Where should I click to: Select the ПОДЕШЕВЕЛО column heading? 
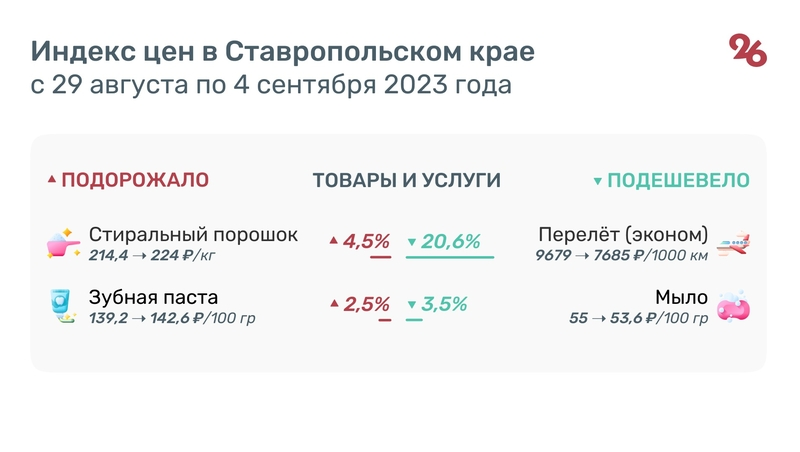click(678, 180)
